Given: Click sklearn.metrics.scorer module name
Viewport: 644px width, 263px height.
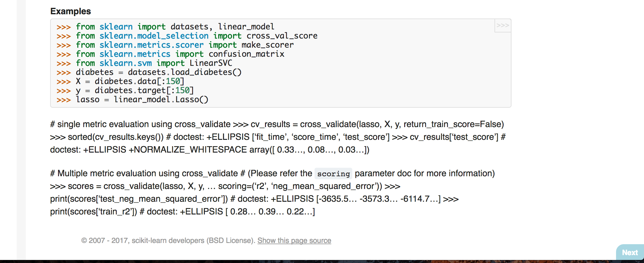Looking at the screenshot, I should pos(151,45).
